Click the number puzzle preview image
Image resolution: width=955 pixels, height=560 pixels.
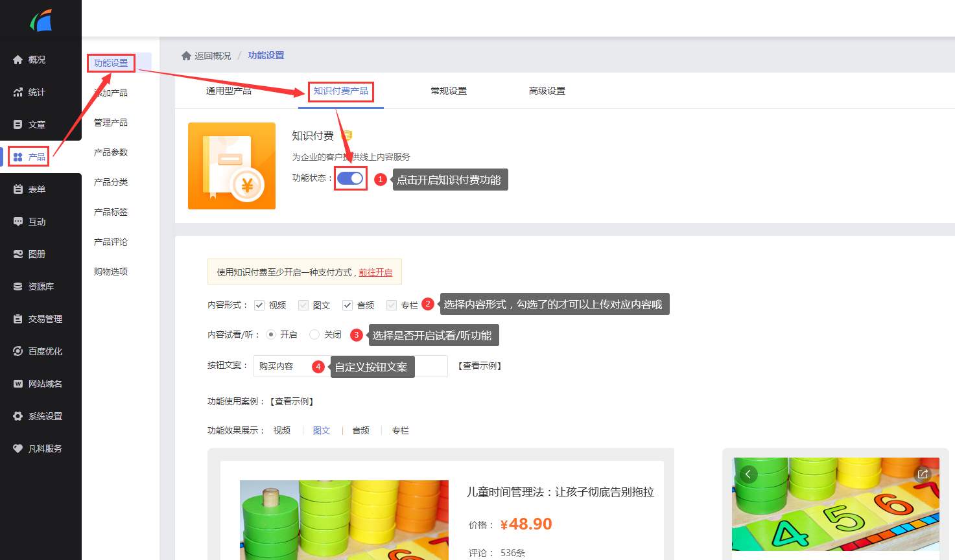pos(836,504)
